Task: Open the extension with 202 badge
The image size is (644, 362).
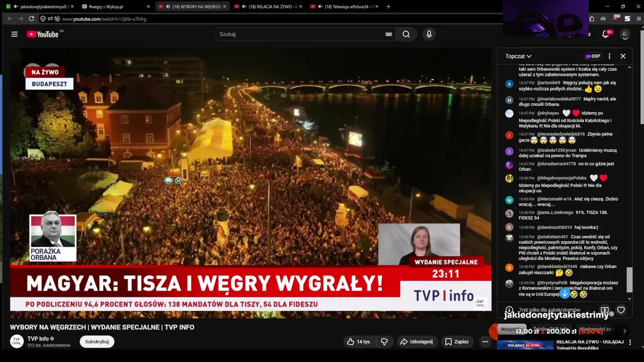Action: [x=616, y=18]
